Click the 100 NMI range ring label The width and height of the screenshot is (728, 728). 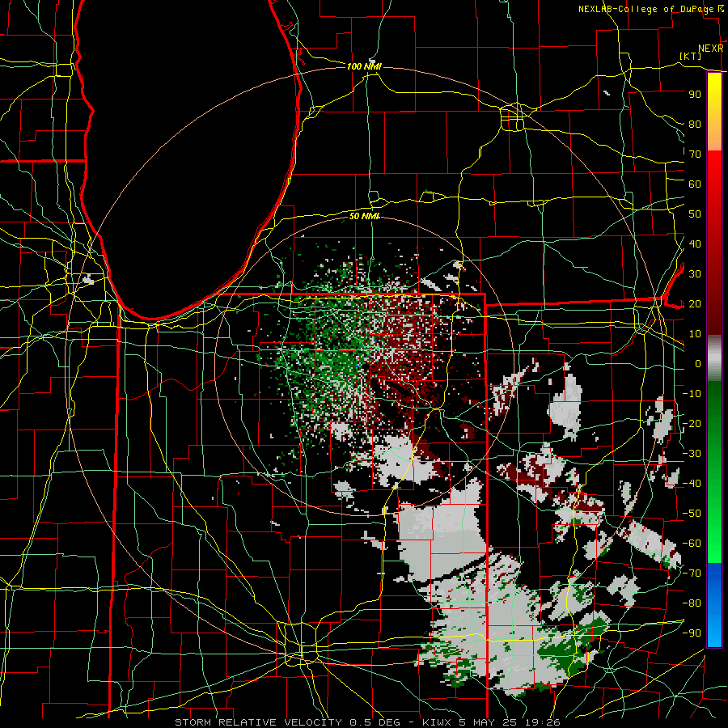pyautogui.click(x=365, y=66)
